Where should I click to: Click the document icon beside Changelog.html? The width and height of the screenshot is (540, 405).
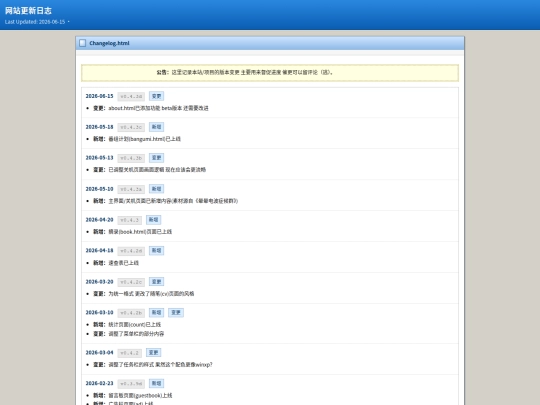[82, 43]
